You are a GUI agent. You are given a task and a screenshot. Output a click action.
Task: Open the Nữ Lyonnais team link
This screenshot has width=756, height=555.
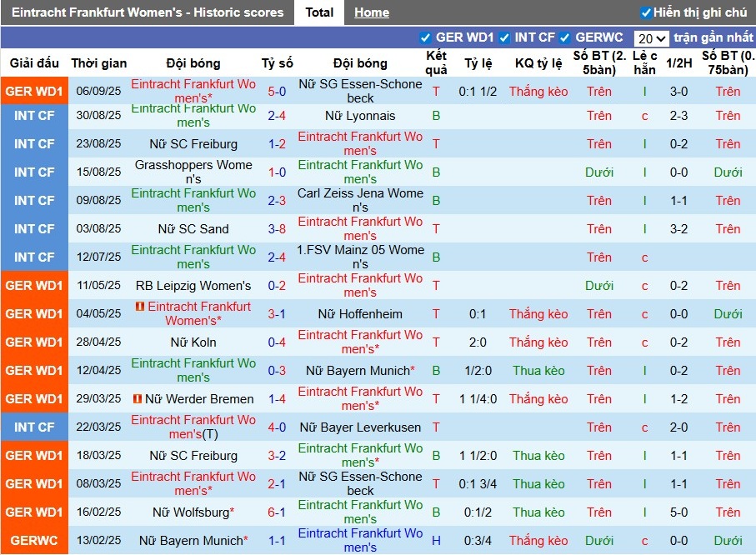[x=360, y=116]
